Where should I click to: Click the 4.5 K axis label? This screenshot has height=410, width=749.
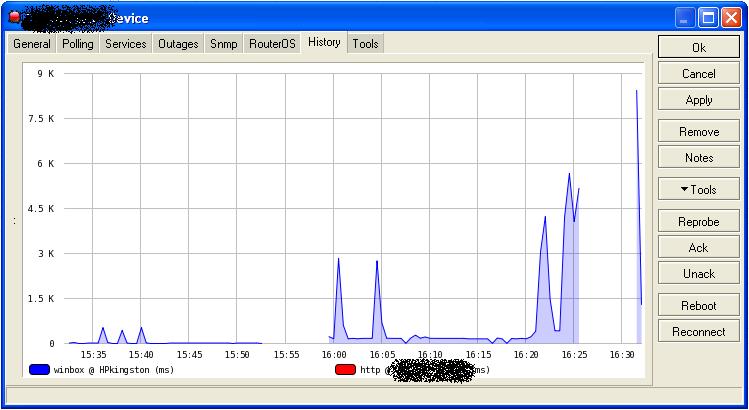42,208
